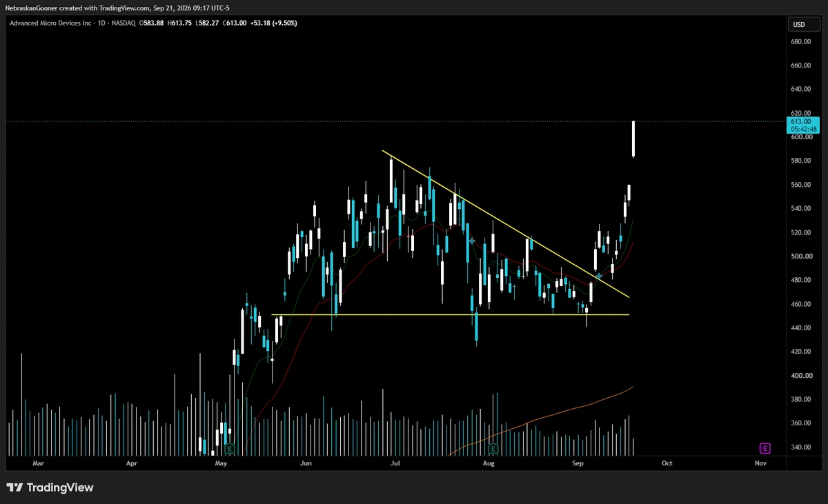Image resolution: width=828 pixels, height=504 pixels.
Task: Click the 600.00 price axis label
Action: (x=801, y=137)
